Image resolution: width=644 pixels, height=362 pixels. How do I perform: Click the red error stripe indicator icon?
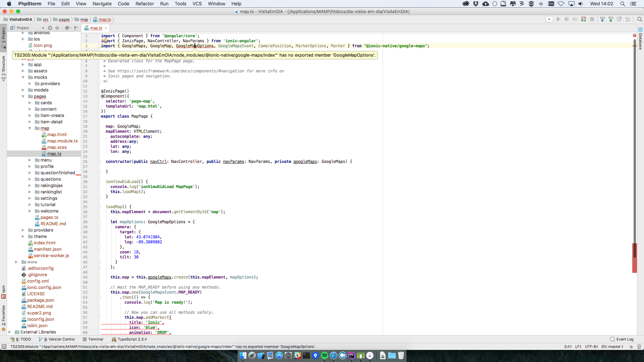(x=635, y=36)
